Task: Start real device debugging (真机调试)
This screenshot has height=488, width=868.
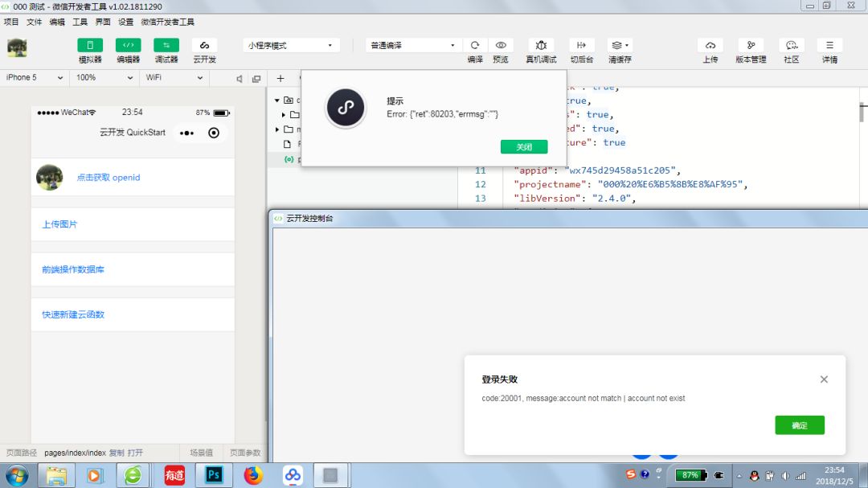Action: (541, 45)
